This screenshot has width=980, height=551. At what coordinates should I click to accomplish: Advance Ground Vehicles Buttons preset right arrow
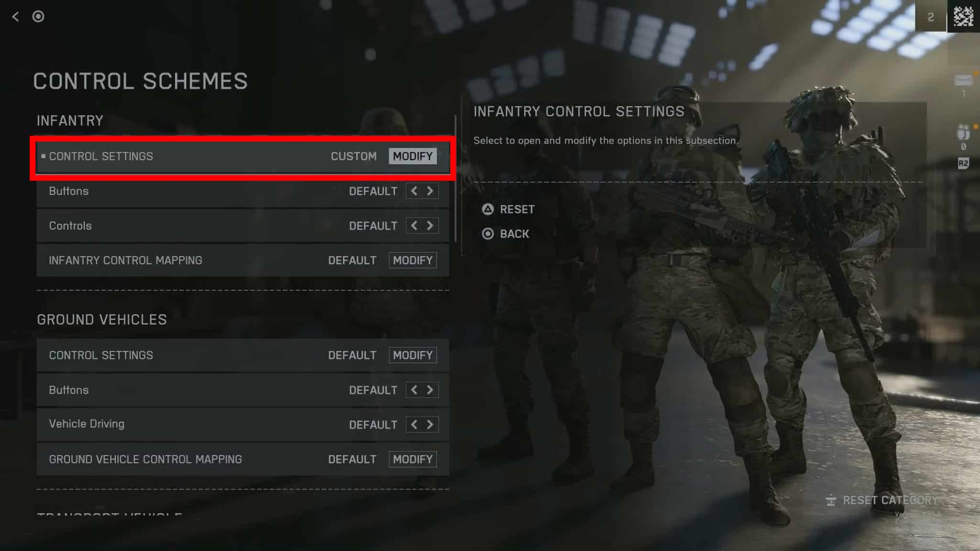(x=430, y=390)
